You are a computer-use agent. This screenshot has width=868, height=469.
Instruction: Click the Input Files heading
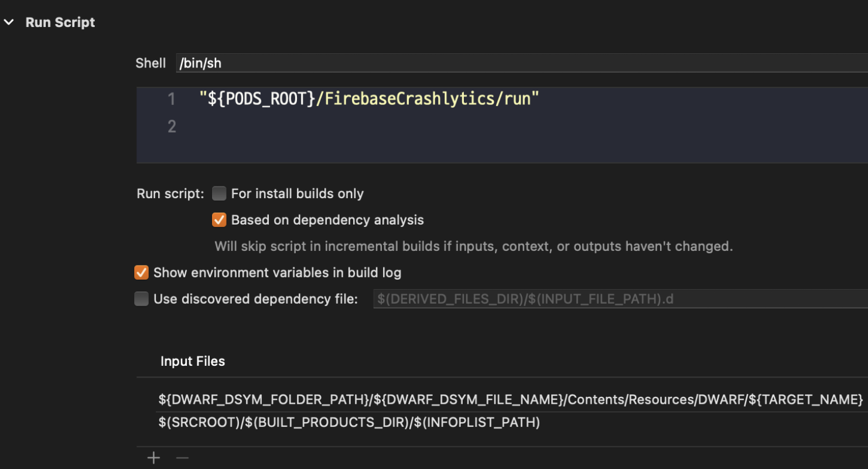[193, 361]
